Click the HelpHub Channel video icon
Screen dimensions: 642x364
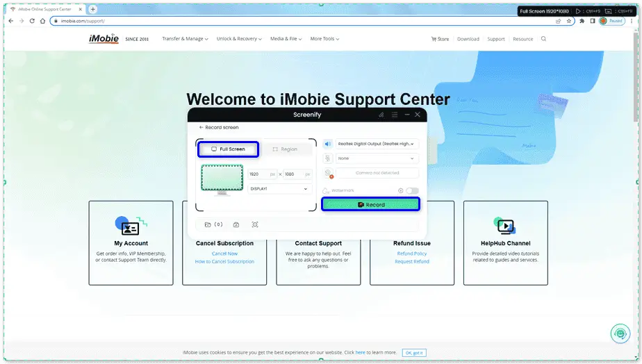pyautogui.click(x=505, y=225)
